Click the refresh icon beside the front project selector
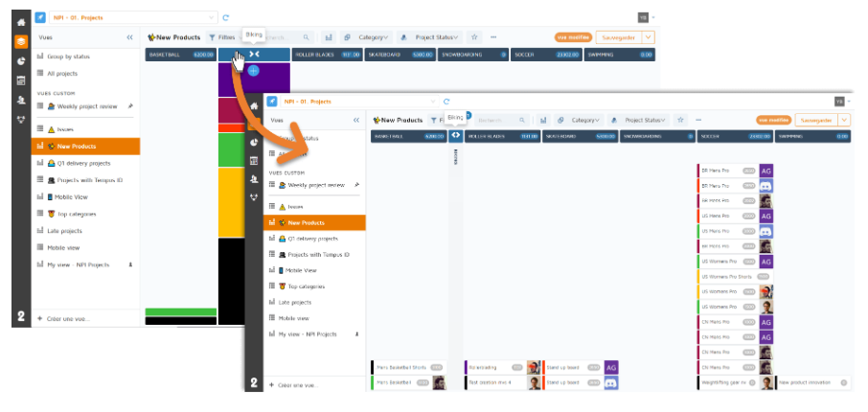Image resolution: width=868 pixels, height=412 pixels. pos(446,101)
